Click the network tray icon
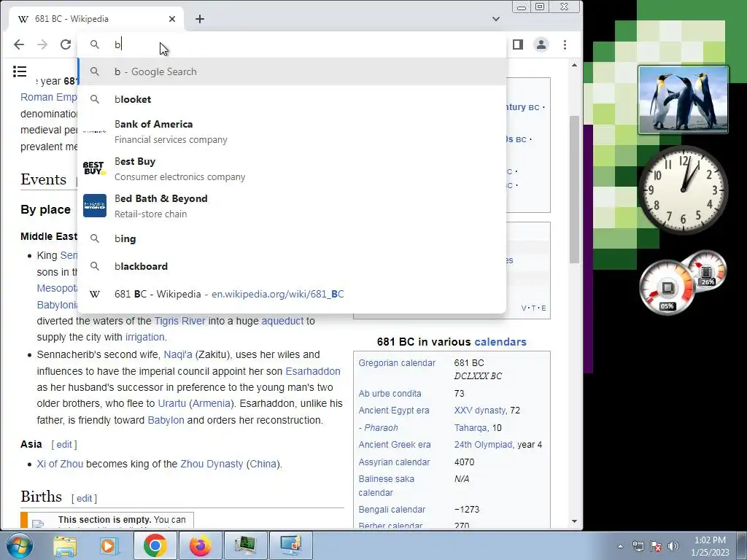This screenshot has width=747, height=560. [638, 546]
